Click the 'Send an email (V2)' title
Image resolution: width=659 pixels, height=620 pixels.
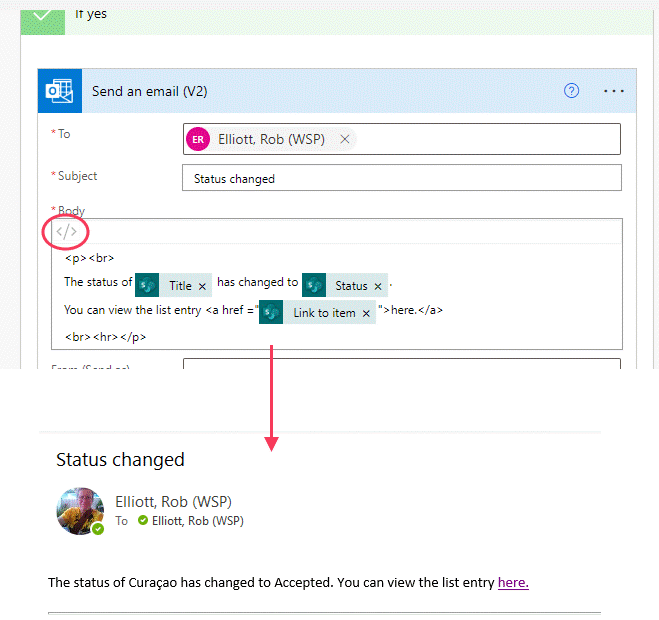150,91
